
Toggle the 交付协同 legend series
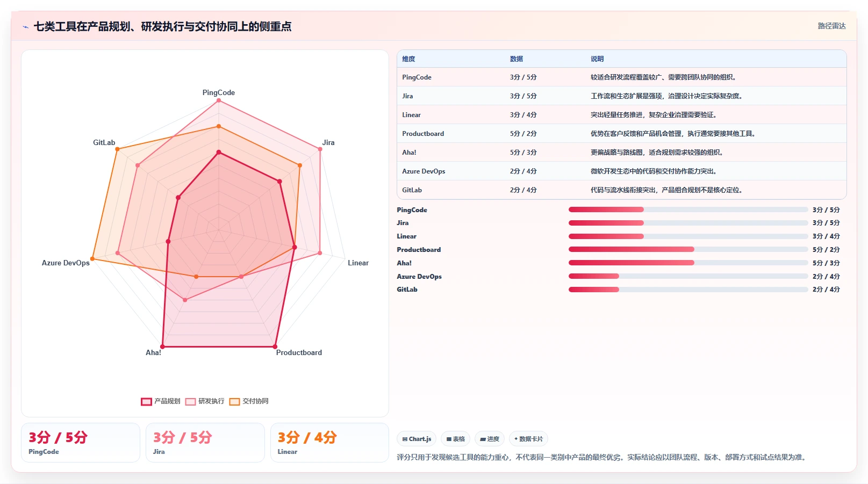tap(249, 401)
